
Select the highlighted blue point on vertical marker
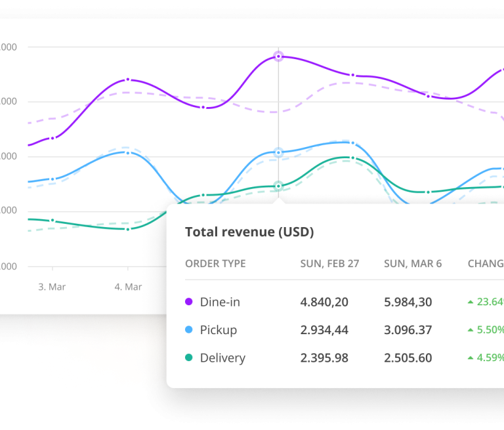point(278,152)
